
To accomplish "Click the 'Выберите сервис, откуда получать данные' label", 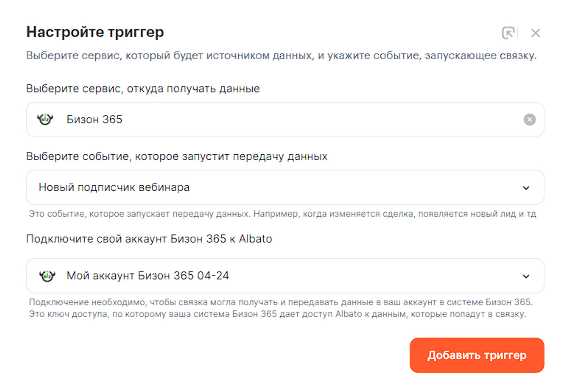I will (x=143, y=89).
